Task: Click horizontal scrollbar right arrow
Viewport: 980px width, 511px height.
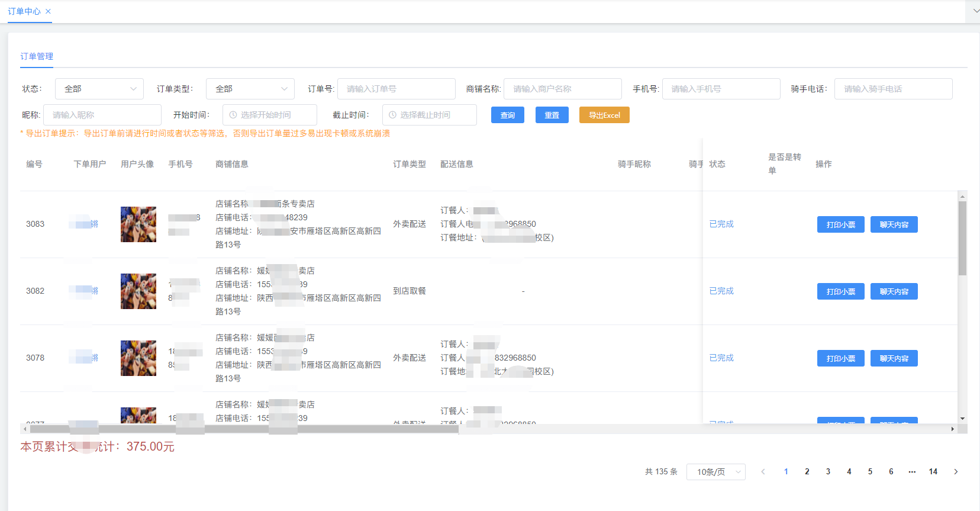Action: 952,429
